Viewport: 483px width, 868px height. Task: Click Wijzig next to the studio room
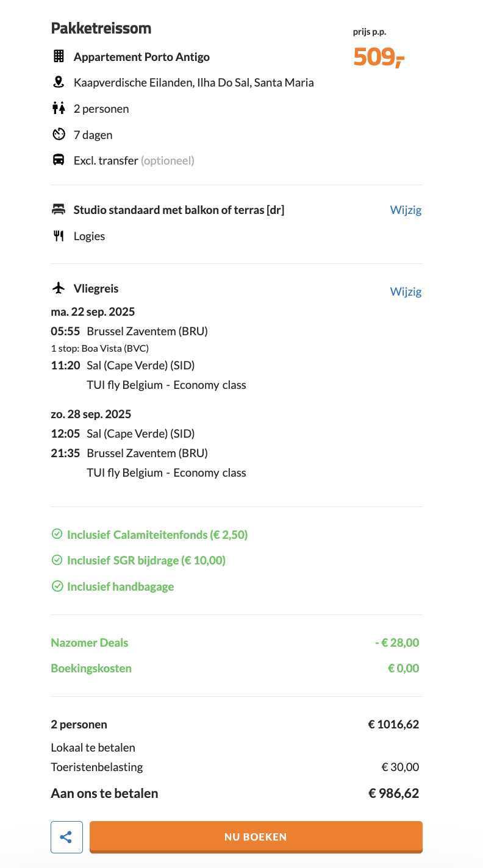406,210
